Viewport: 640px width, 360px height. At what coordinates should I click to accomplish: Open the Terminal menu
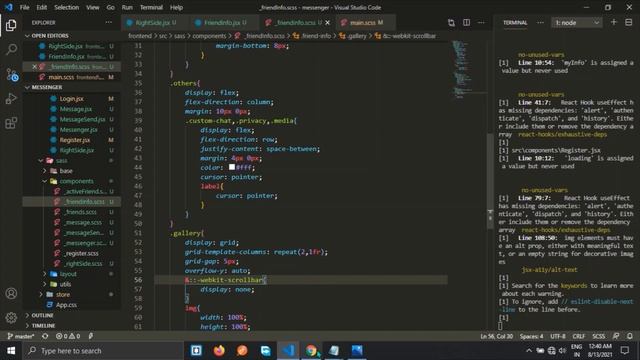click(x=151, y=7)
